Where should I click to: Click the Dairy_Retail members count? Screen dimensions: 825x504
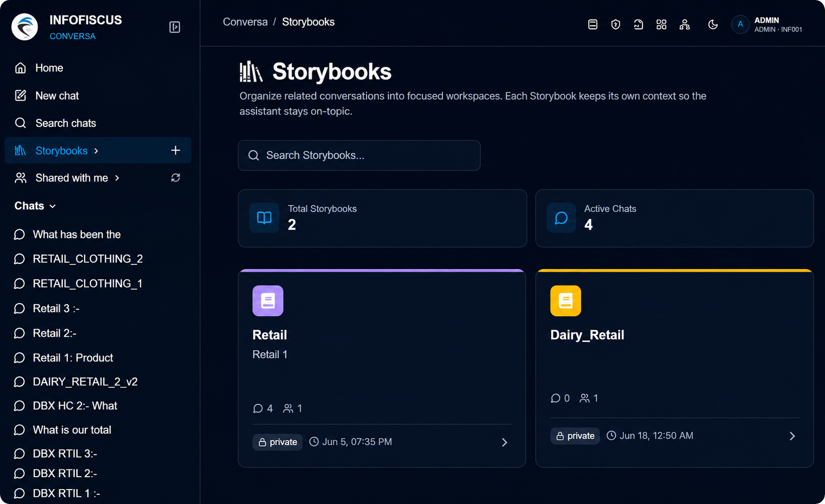coord(589,398)
